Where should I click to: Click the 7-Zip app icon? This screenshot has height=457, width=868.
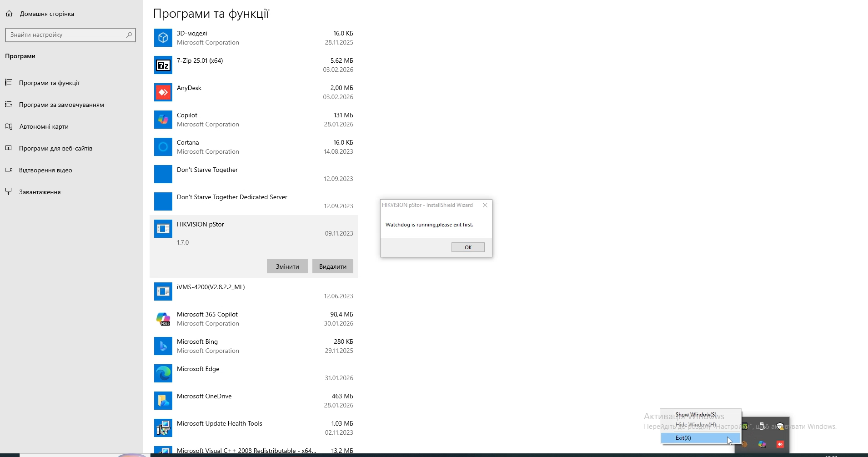click(163, 65)
